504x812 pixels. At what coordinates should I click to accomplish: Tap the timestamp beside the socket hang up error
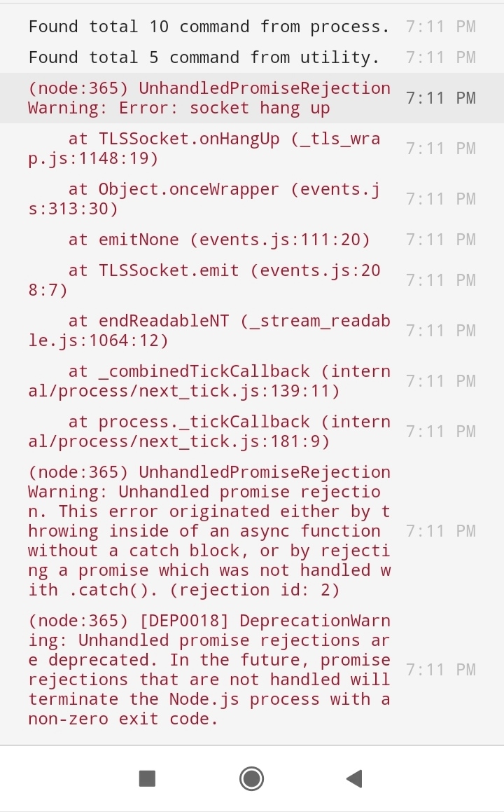click(x=440, y=98)
